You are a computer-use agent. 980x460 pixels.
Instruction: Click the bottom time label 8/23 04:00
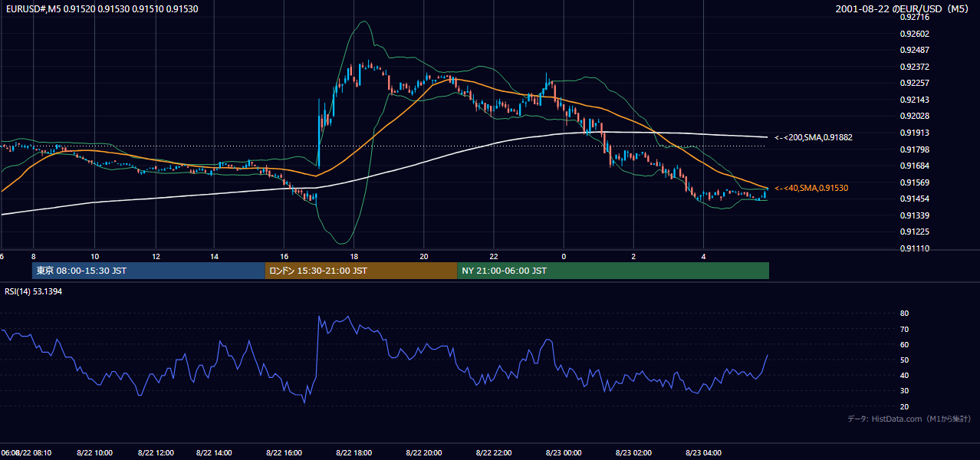[704, 453]
